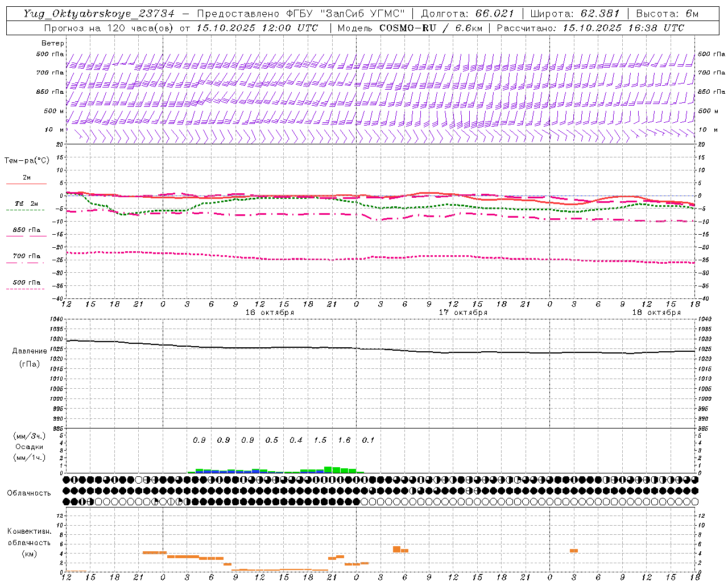Select the text Предоставлено ФГБУ "ЗапСиб УГМС"
Viewport: 728px width, 582px height.
[301, 14]
